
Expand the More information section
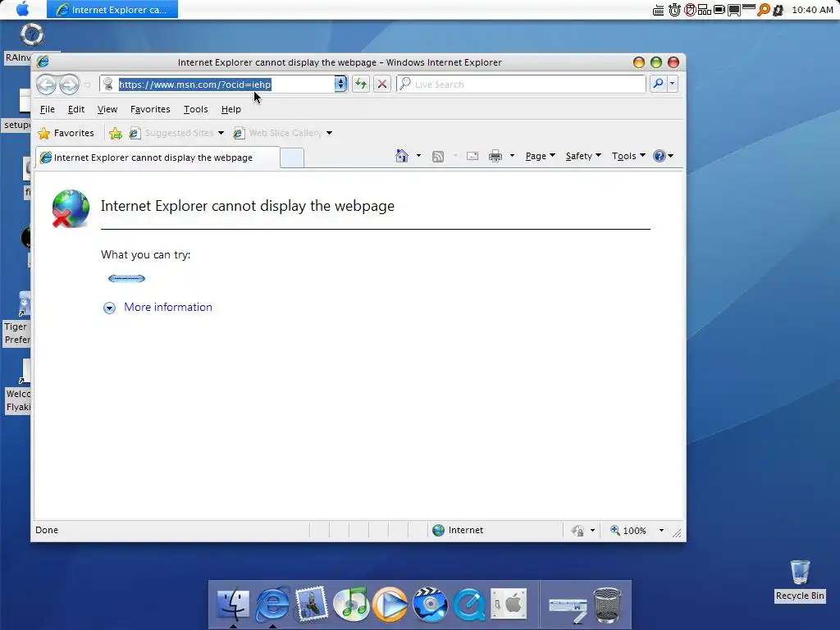coord(109,308)
